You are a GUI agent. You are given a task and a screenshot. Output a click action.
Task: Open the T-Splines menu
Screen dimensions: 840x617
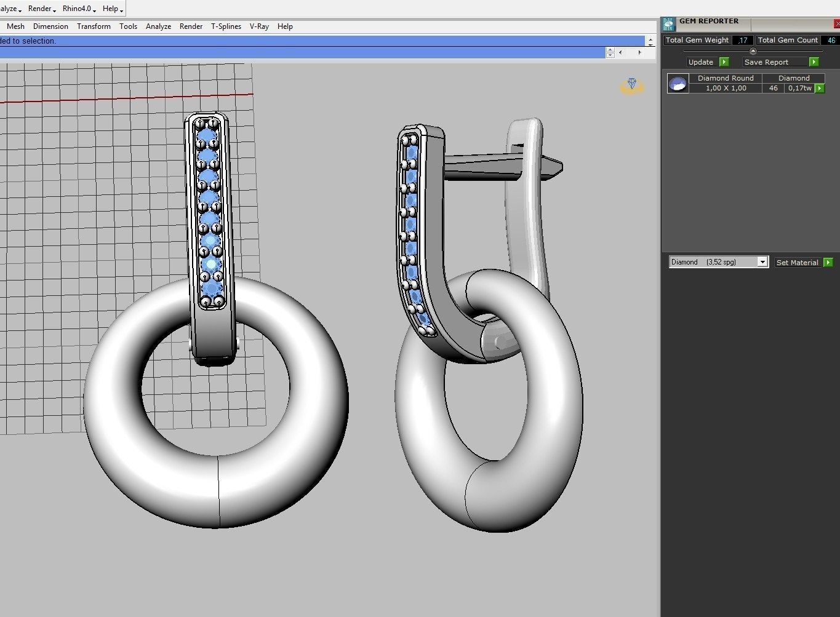click(226, 26)
